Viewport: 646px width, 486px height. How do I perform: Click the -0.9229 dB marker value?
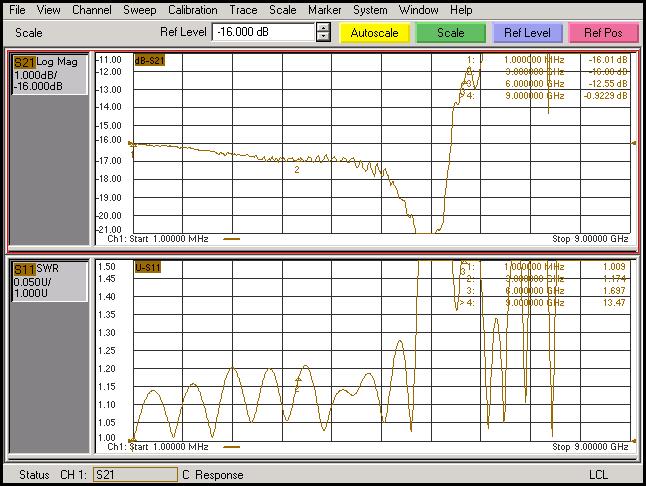606,96
